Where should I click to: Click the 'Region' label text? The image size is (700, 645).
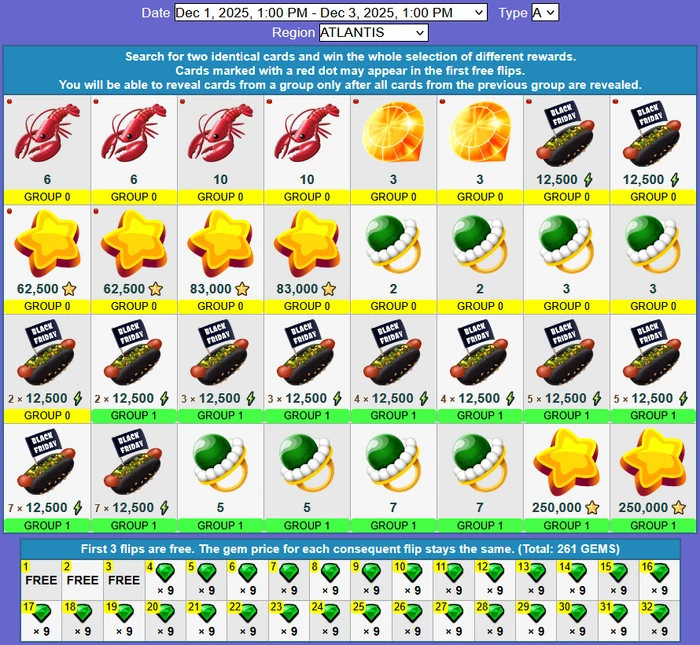293,33
